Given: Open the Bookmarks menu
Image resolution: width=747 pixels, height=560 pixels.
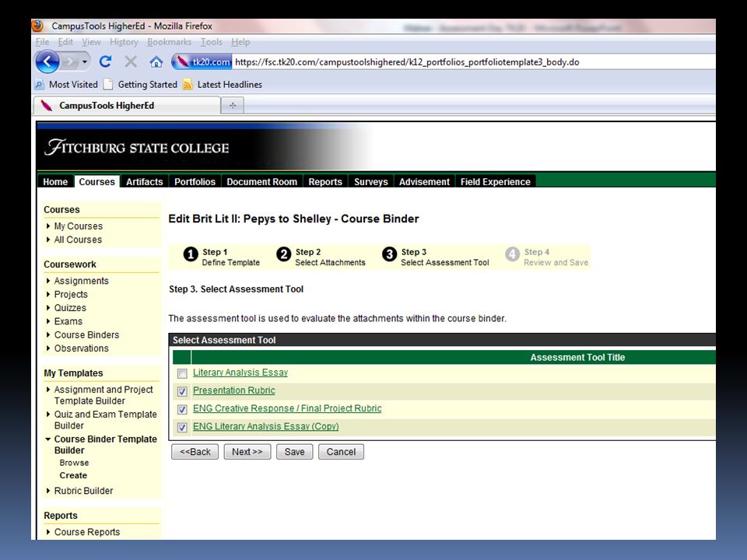Looking at the screenshot, I should click(x=169, y=42).
